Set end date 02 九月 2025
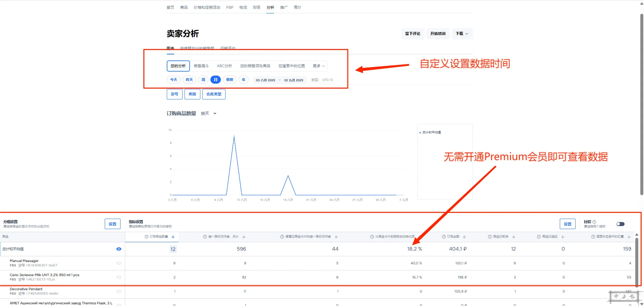 [x=294, y=80]
